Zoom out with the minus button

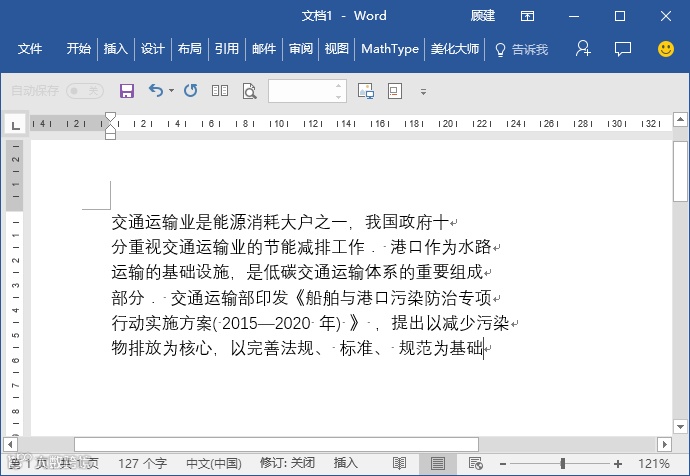pyautogui.click(x=503, y=464)
